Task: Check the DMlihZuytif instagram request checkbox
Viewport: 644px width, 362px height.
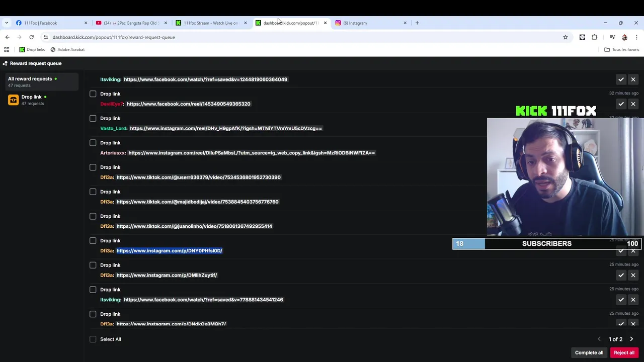Action: tap(93, 265)
